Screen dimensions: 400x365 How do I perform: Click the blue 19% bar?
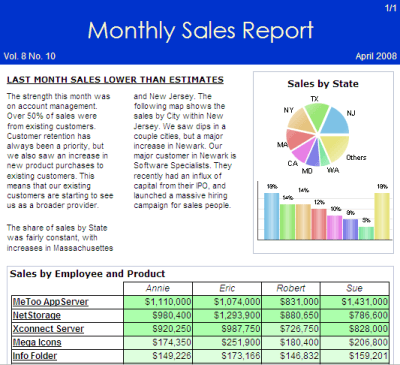click(x=271, y=216)
